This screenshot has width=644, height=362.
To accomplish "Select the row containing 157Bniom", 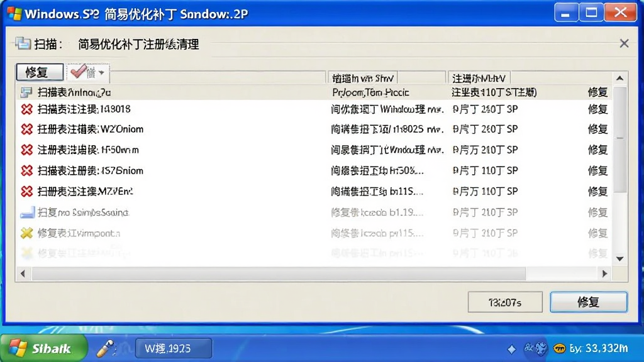I will [x=314, y=170].
